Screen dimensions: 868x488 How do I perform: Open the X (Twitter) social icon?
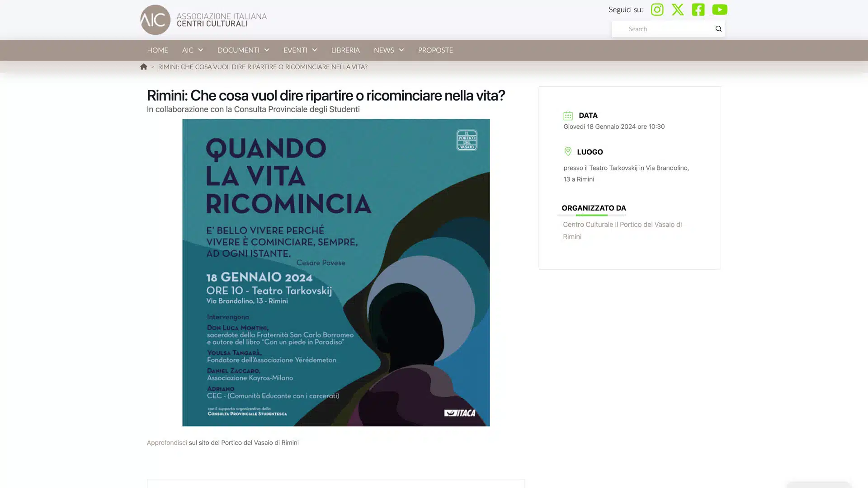coord(678,9)
